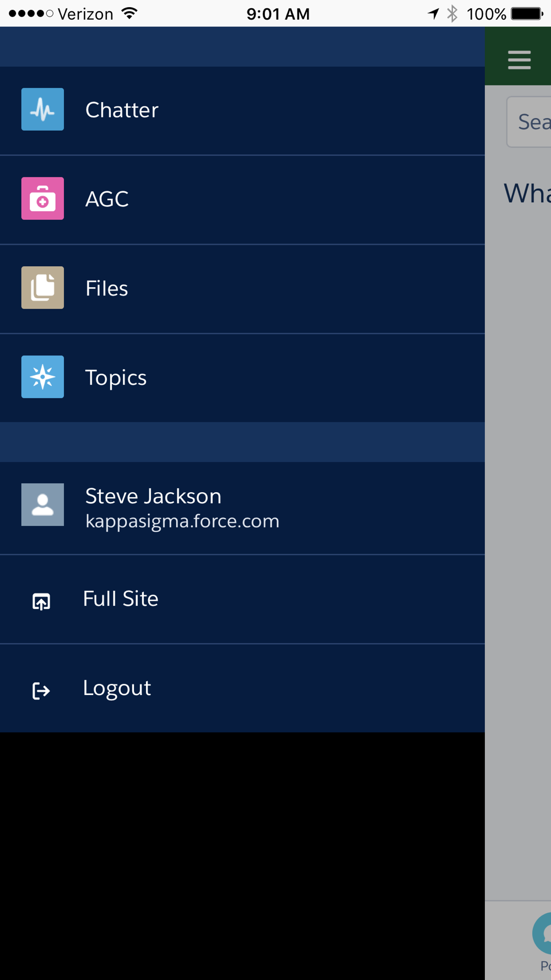Open the Topics menu item
This screenshot has width=551, height=980.
pyautogui.click(x=242, y=378)
